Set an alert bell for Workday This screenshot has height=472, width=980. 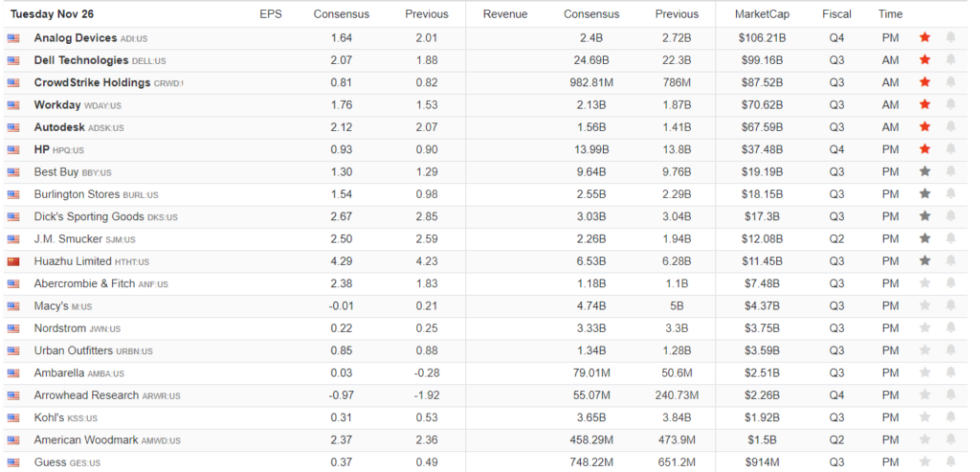coord(950,105)
